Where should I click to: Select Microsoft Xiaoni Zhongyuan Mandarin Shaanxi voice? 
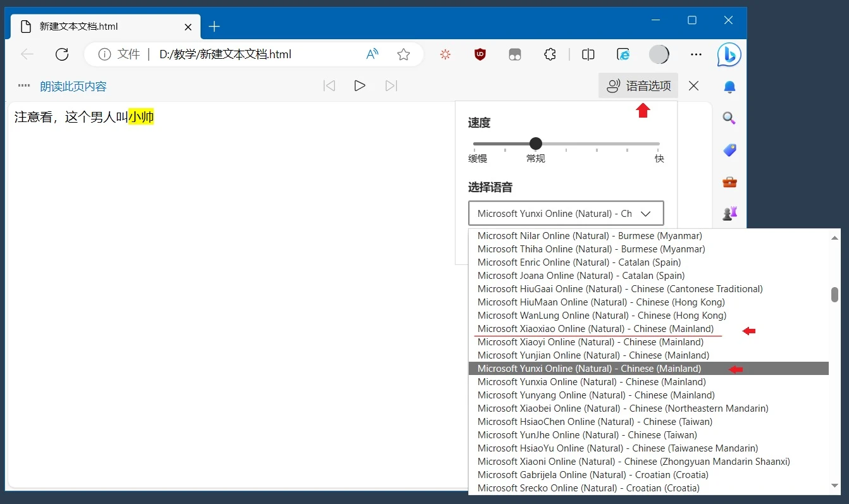click(648, 462)
